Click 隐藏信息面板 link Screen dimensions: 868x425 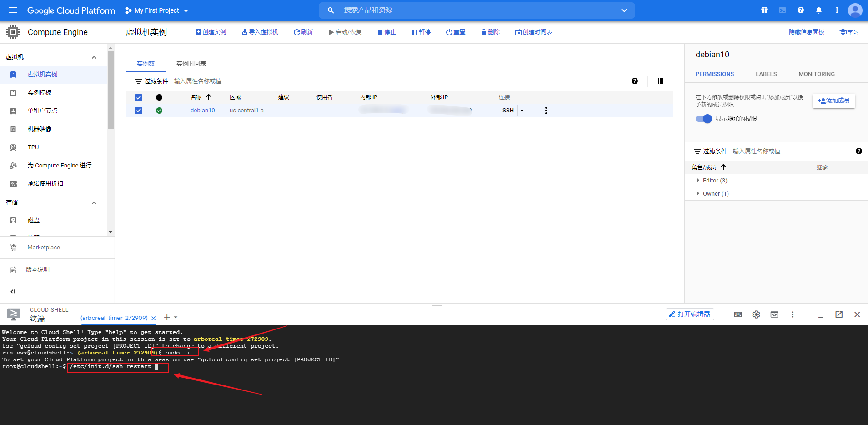(807, 32)
